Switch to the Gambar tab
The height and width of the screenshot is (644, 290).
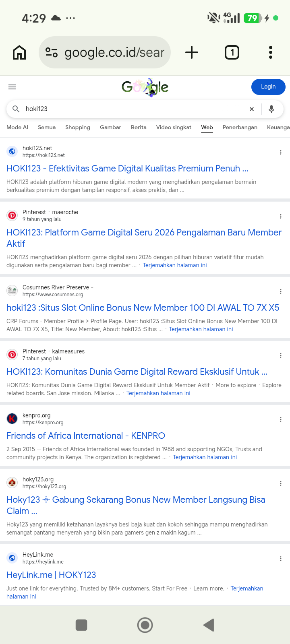(110, 127)
